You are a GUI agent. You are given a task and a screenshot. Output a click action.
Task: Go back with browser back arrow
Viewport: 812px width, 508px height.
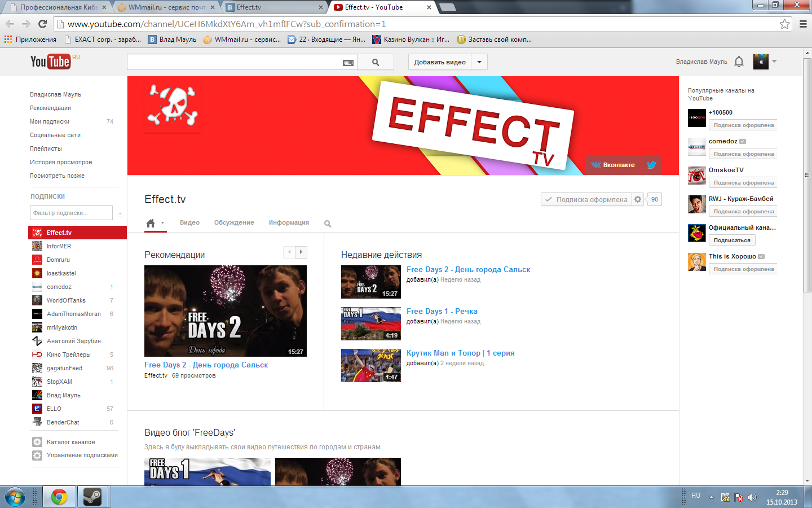(x=10, y=24)
